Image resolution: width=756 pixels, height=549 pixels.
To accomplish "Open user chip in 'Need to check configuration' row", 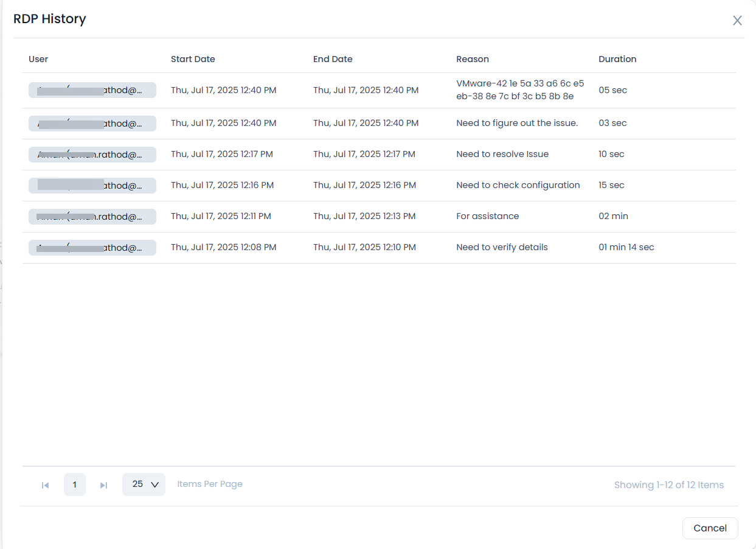I will 92,186.
